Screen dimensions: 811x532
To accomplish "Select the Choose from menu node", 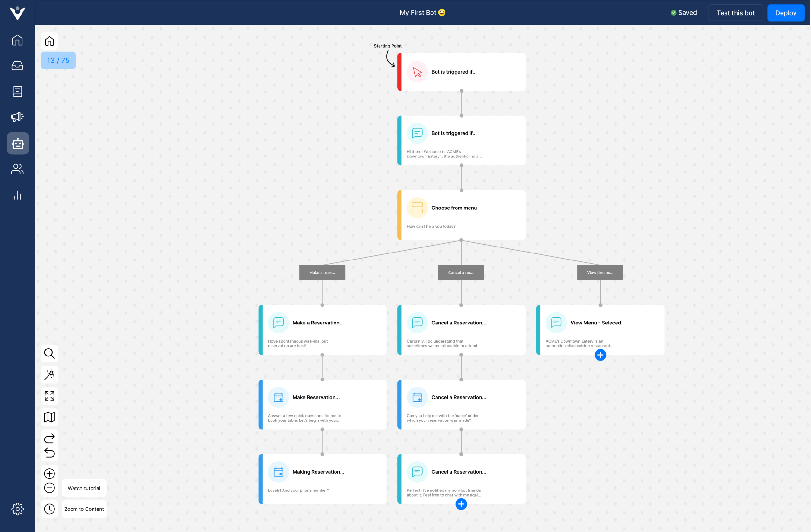I will [461, 215].
